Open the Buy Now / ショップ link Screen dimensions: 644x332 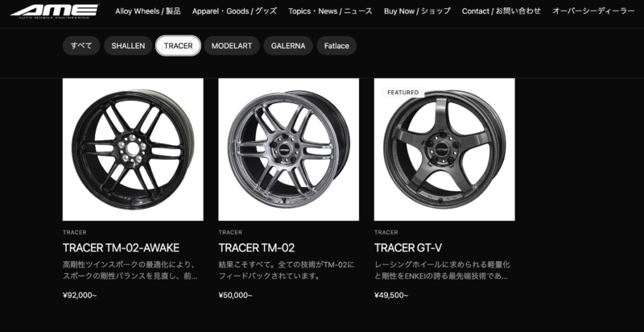(417, 11)
